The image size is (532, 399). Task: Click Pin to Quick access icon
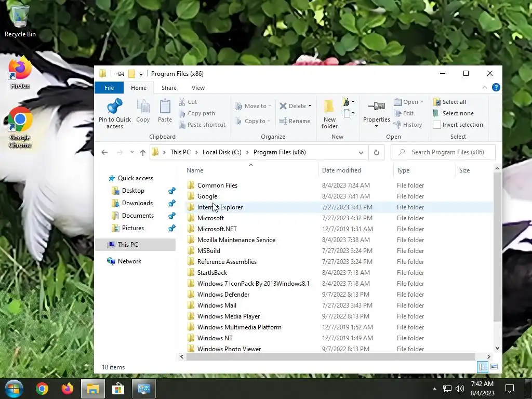point(115,106)
